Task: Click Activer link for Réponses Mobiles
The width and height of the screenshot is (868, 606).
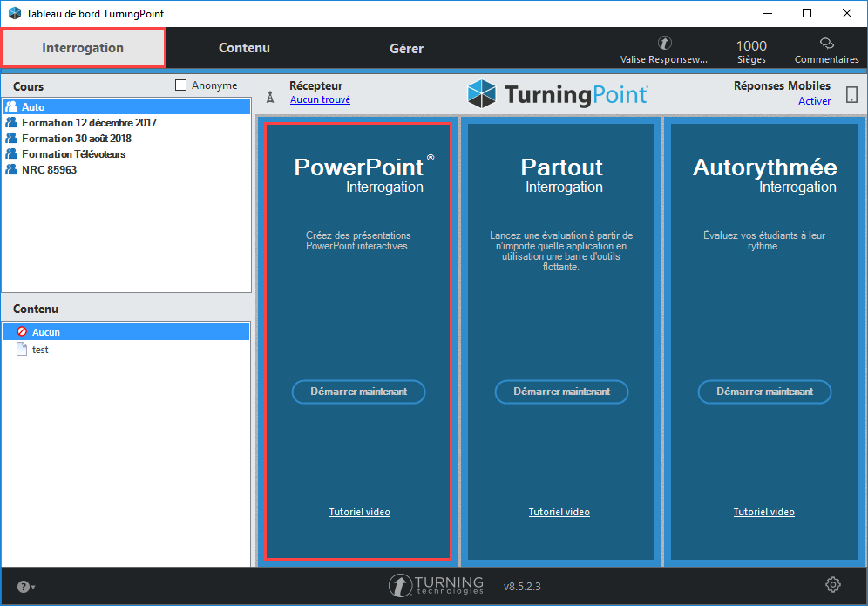Action: (814, 101)
